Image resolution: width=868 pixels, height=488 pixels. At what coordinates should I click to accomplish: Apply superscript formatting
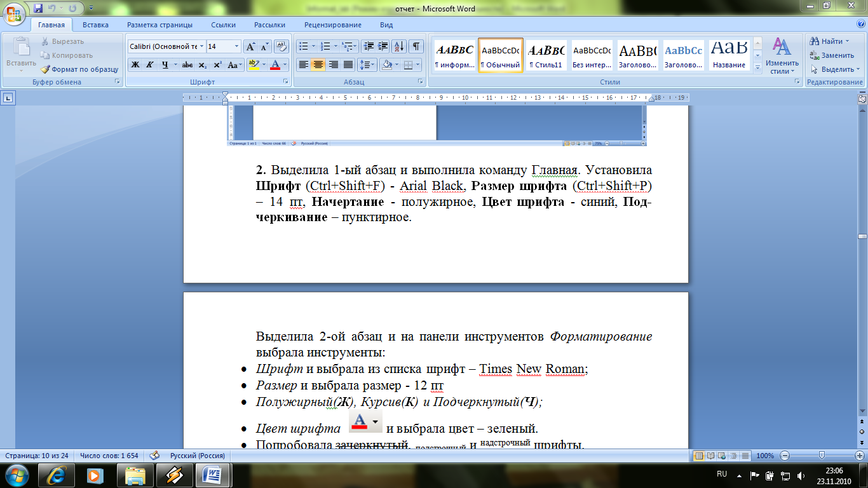[x=217, y=65]
